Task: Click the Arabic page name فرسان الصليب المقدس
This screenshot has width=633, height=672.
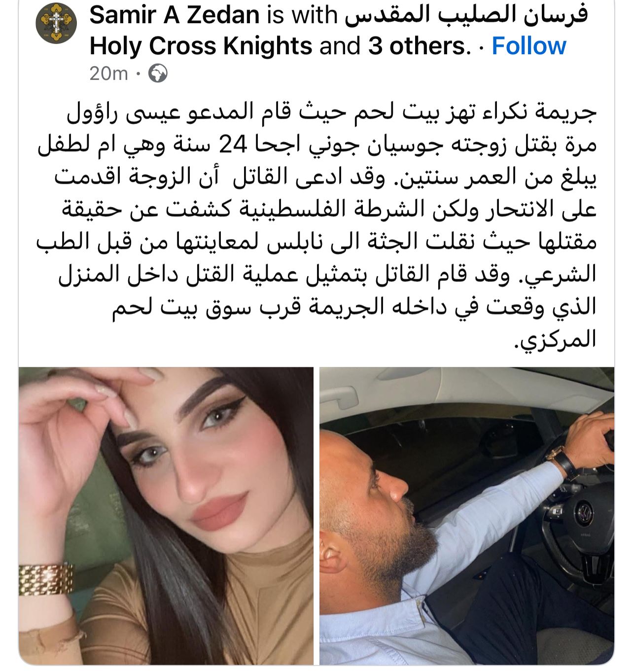Action: click(x=466, y=15)
